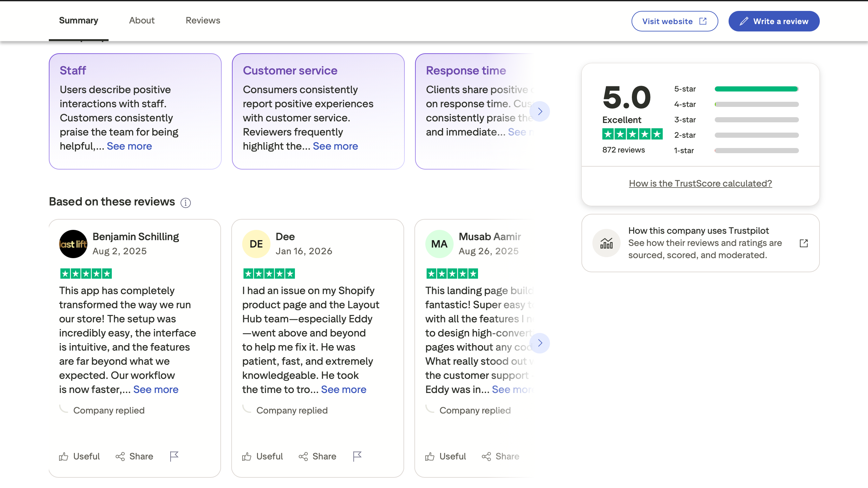This screenshot has width=868, height=488.
Task: Flag Dee's review with the flag icon
Action: coord(357,456)
